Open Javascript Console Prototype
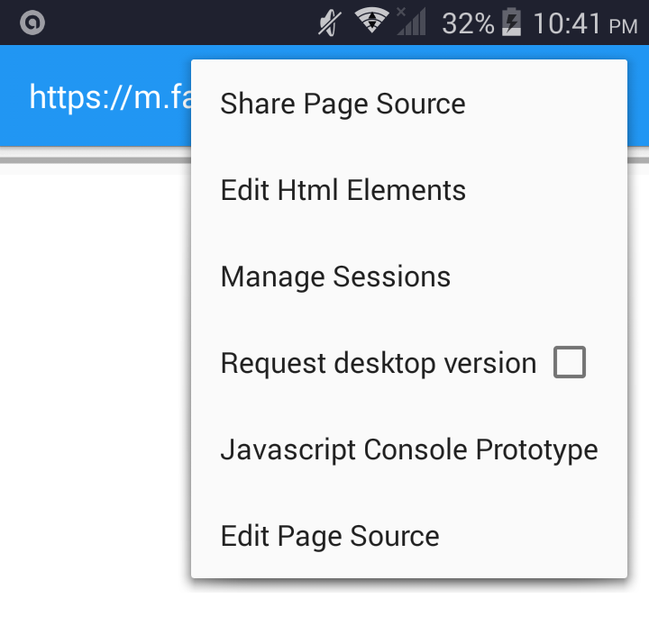649x644 pixels. (x=408, y=449)
